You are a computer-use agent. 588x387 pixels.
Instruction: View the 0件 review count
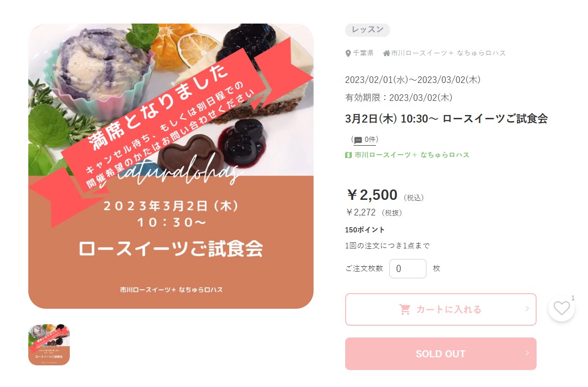pyautogui.click(x=370, y=140)
